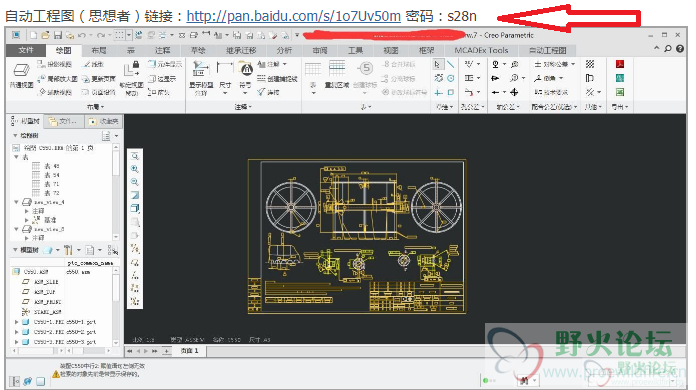Insert a general view with 常规视图 icon
Image resolution: width=696 pixels, height=390 pixels.
[x=21, y=75]
